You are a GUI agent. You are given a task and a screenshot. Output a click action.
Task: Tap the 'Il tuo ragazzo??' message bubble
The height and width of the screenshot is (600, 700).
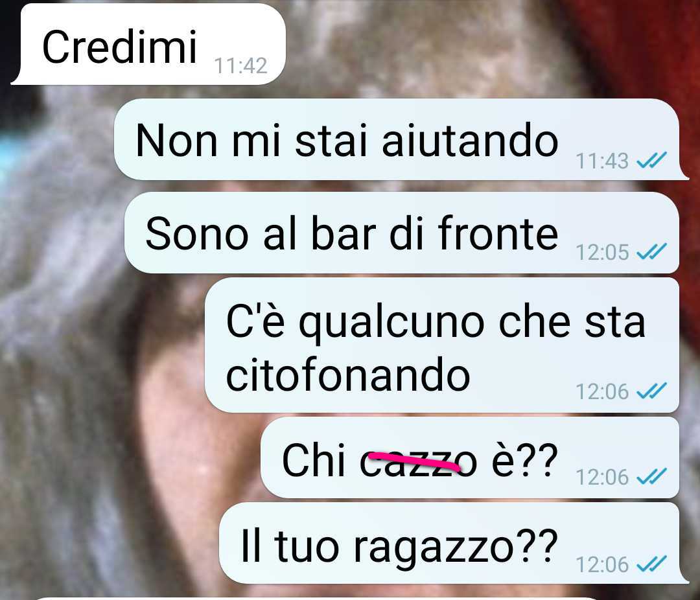pos(454,543)
